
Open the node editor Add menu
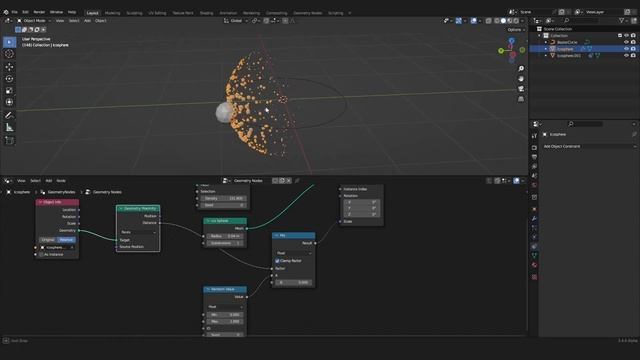49,180
